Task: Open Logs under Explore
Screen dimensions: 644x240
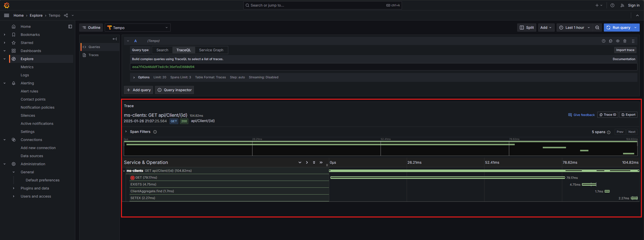Action: 25,75
